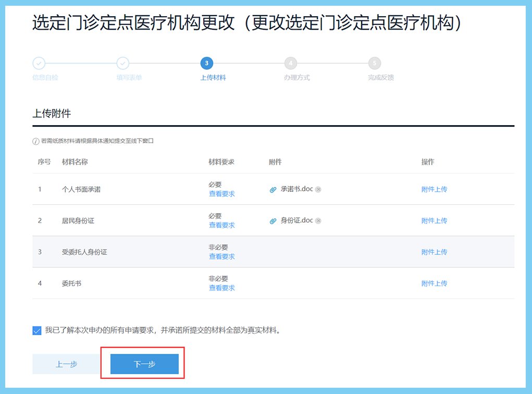
Task: Click the 操作 column header
Action: point(428,162)
